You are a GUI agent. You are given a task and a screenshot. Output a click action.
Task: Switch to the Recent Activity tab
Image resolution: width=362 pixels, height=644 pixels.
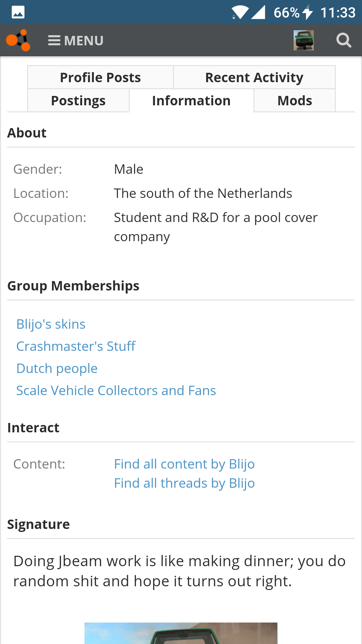coord(254,77)
